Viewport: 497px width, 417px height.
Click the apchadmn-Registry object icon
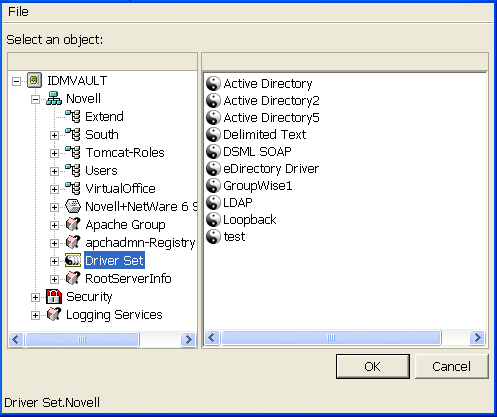tap(73, 242)
